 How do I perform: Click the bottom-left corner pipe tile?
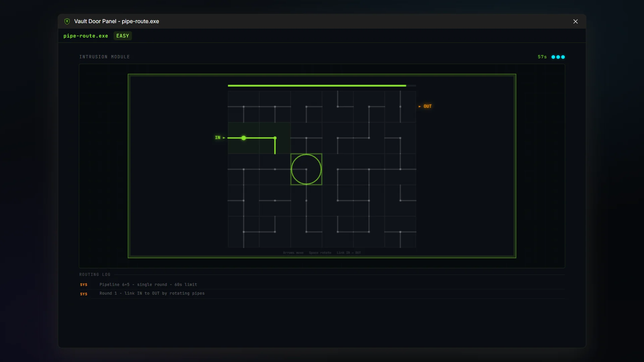click(x=244, y=232)
